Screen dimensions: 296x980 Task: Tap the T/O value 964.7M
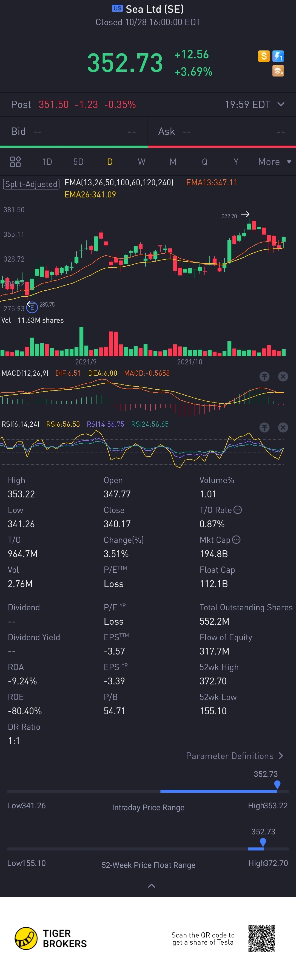22,554
